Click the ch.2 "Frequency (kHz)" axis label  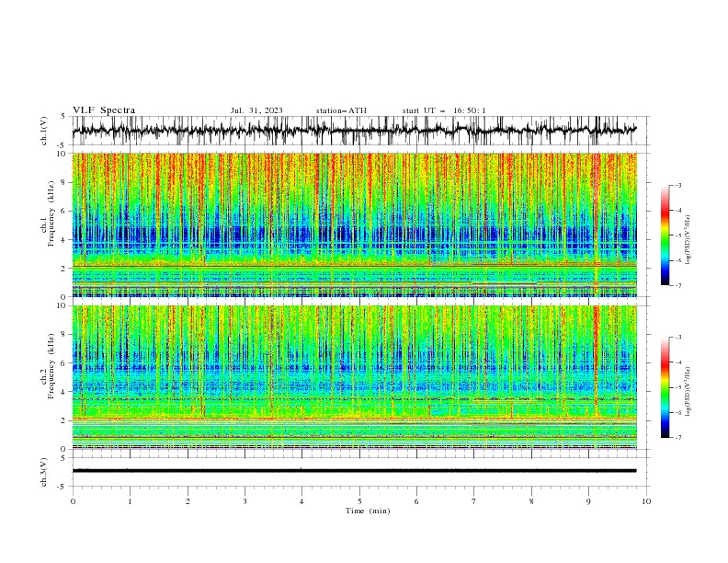click(51, 366)
